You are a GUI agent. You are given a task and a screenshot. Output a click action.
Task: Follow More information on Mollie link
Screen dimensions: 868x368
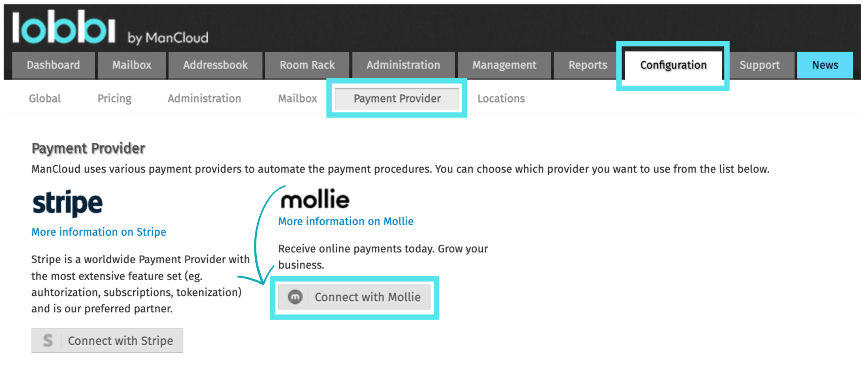click(x=346, y=221)
